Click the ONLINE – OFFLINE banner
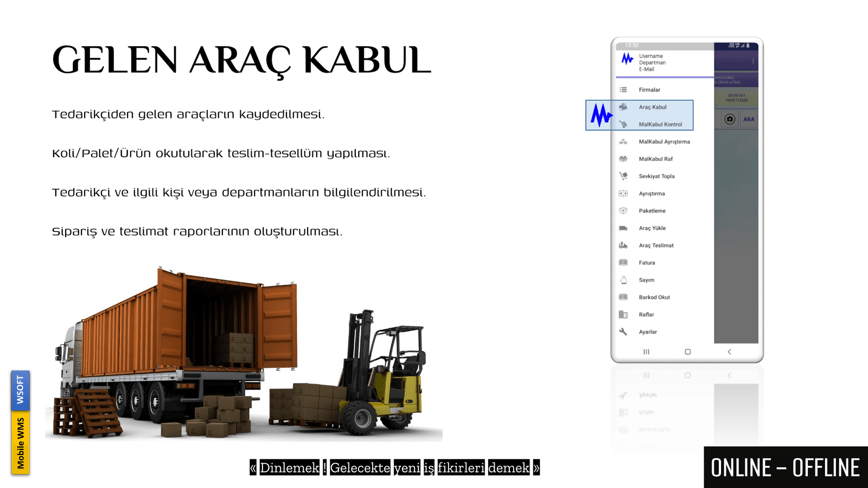Screen dimensions: 868x488 point(786,467)
